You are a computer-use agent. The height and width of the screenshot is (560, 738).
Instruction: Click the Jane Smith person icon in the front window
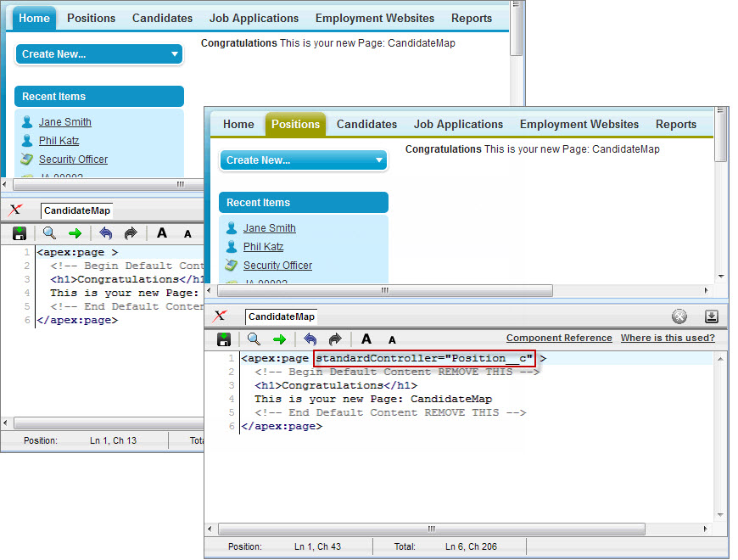tap(232, 228)
